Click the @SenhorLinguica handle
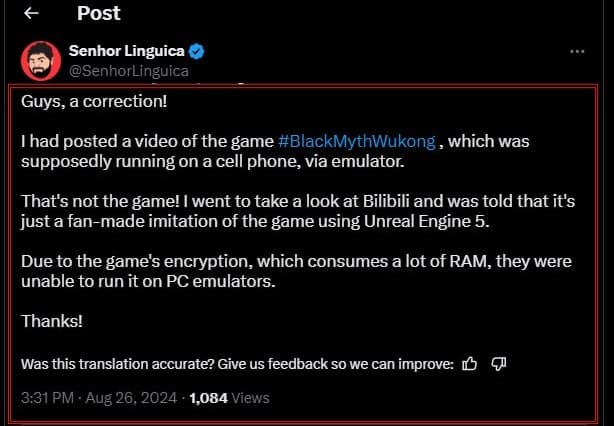Screen dimensions: 614x426 coord(128,71)
